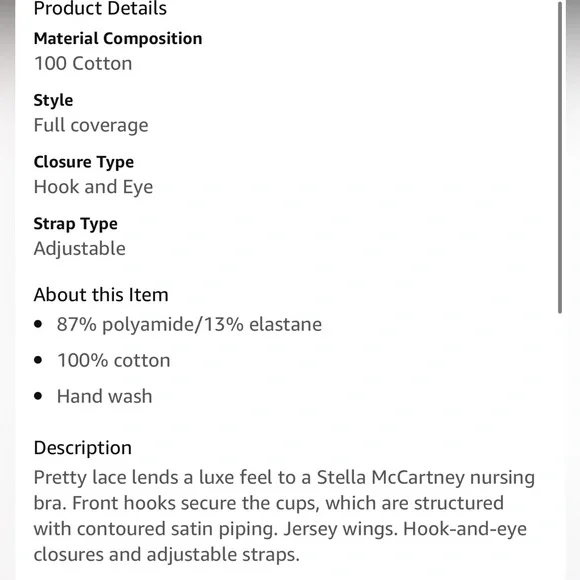
Task: Select the Style label
Action: click(x=53, y=101)
